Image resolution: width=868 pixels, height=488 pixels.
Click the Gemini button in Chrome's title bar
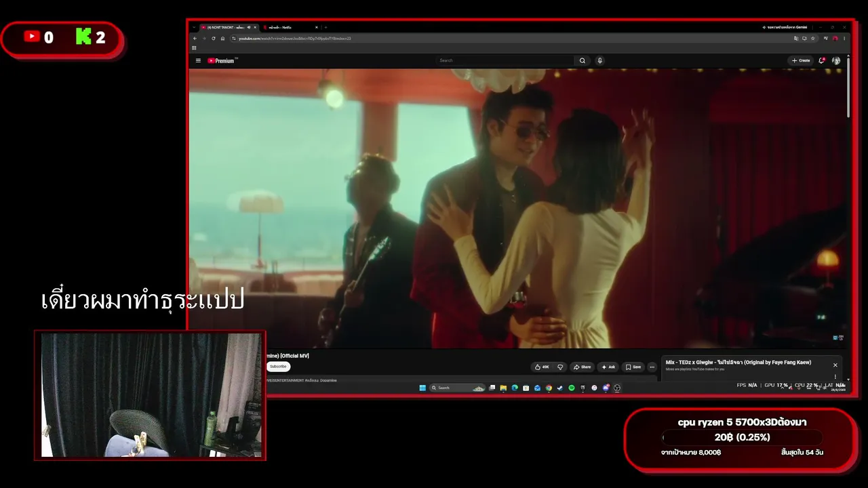pos(785,27)
